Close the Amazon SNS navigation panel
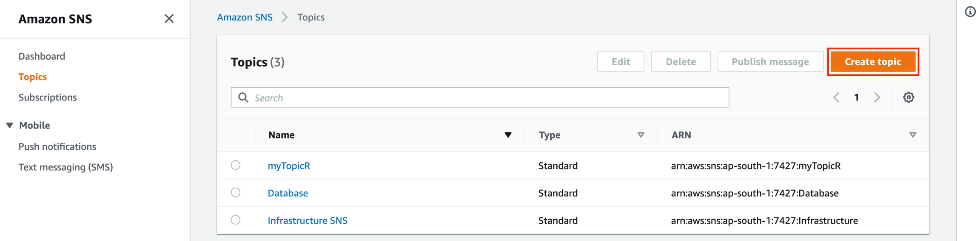 coord(169,19)
